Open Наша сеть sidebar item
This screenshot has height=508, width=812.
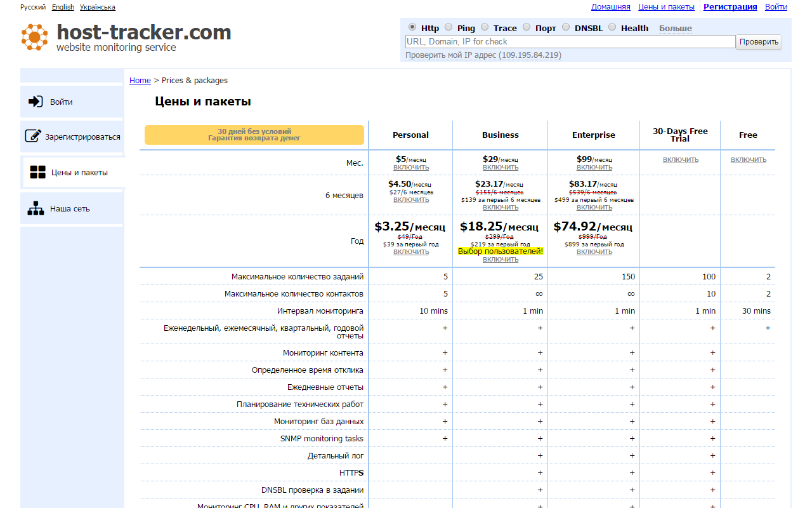coord(72,208)
